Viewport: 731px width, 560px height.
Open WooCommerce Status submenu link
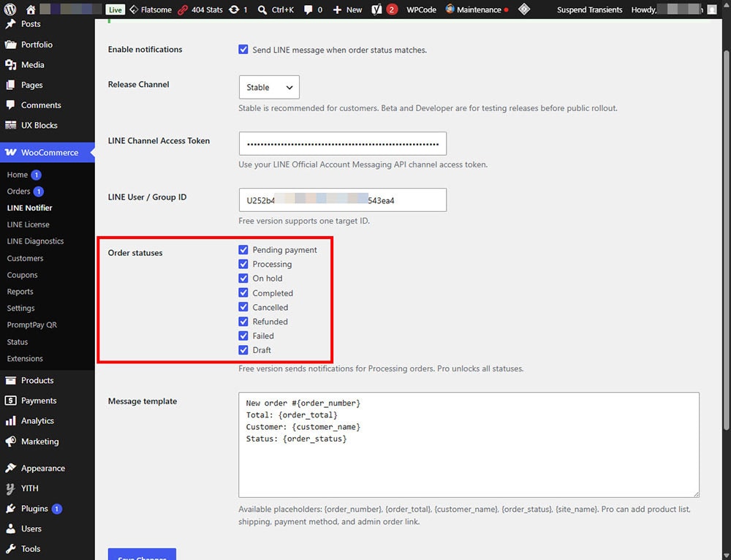click(18, 342)
